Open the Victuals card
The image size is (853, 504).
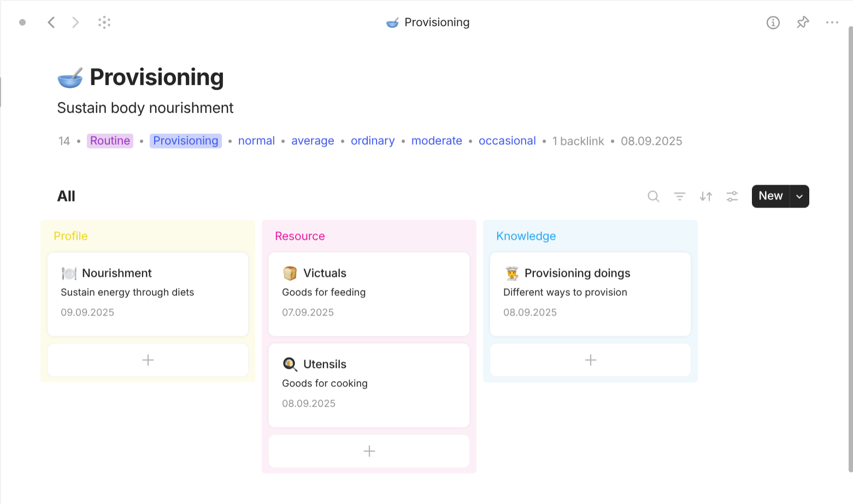click(x=369, y=293)
